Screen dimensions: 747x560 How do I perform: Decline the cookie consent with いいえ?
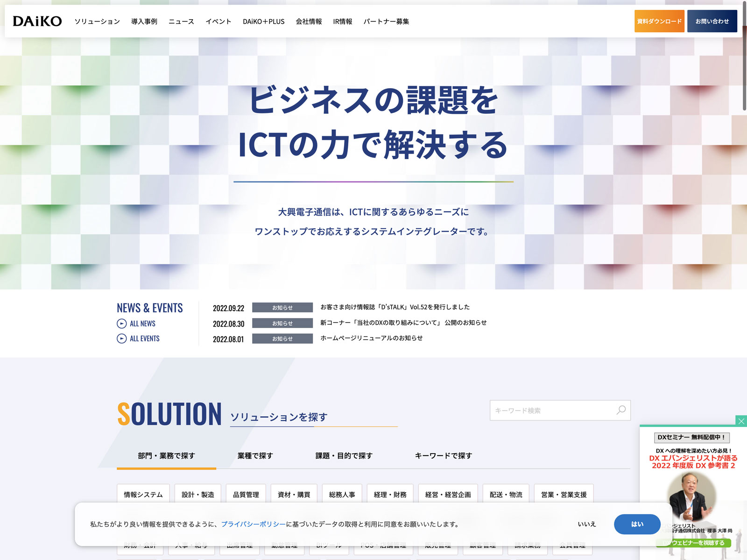(x=587, y=524)
